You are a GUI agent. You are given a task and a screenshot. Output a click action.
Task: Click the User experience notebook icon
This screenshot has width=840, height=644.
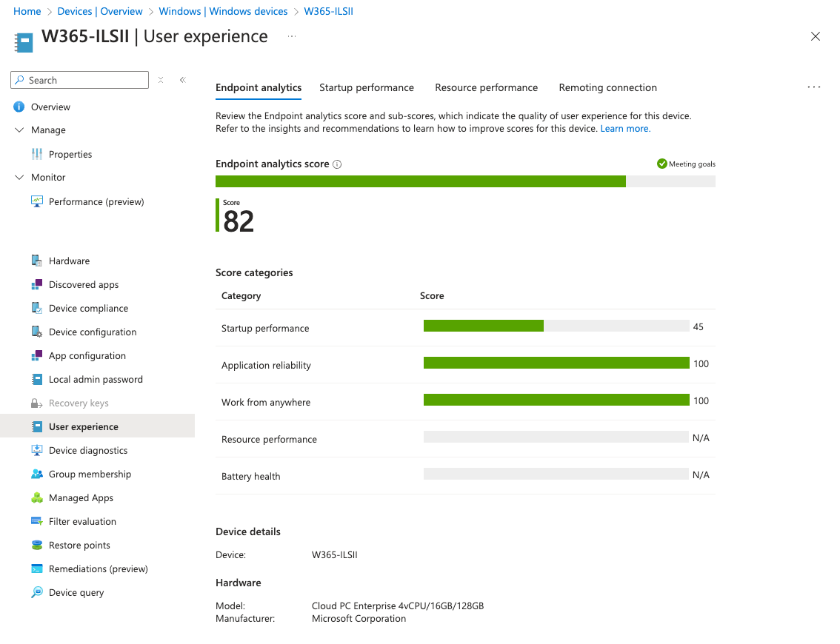[x=37, y=426]
